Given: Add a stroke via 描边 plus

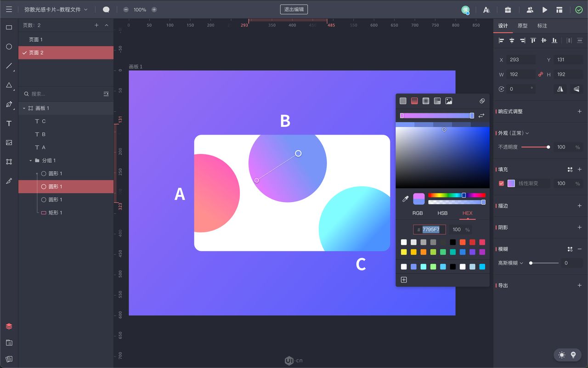Looking at the screenshot, I should [580, 206].
